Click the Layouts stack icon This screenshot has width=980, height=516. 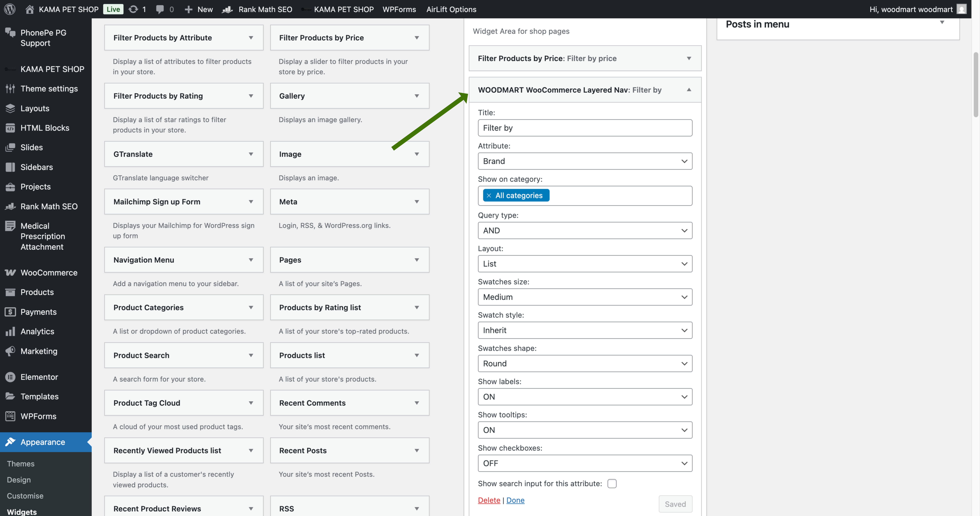pos(10,109)
